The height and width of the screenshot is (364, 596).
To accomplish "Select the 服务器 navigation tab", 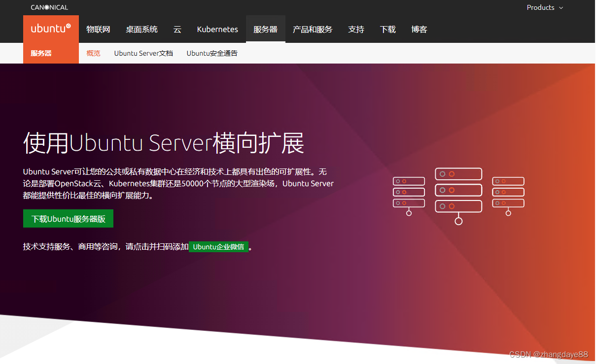I will (265, 30).
